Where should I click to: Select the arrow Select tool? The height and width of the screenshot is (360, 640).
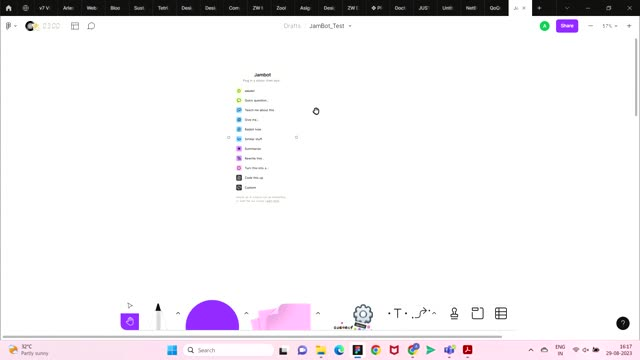coord(130,305)
